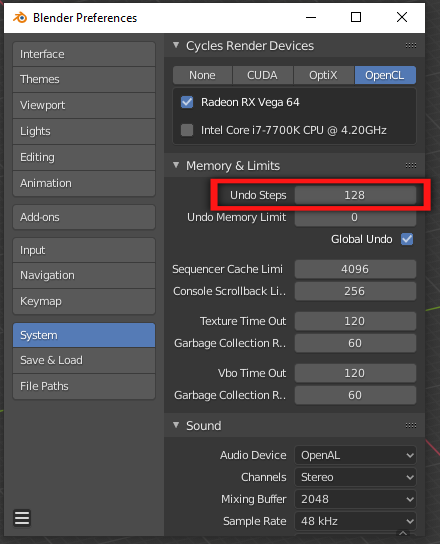Open the Save & Load preferences section

coord(84,360)
